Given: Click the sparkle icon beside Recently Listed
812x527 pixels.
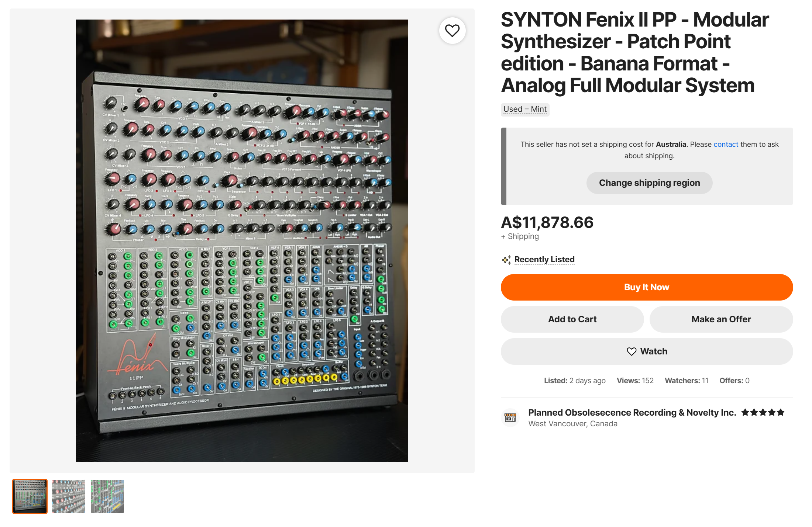Looking at the screenshot, I should click(506, 260).
